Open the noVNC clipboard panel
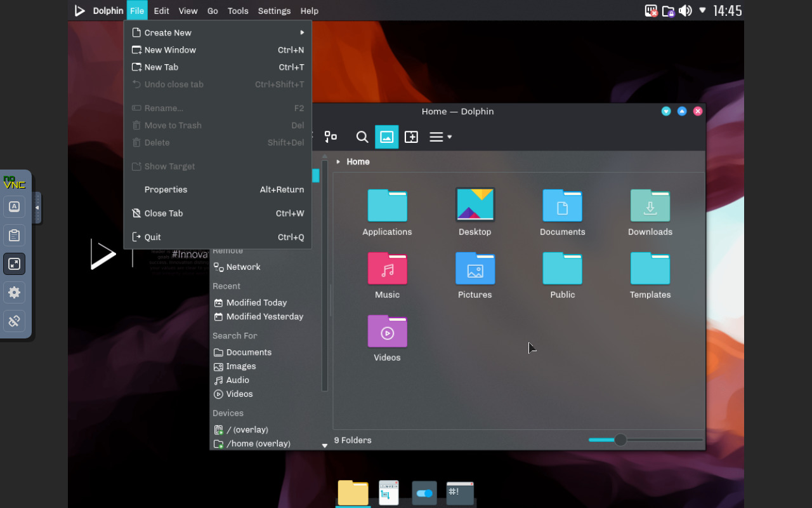Image resolution: width=812 pixels, height=508 pixels. click(x=14, y=235)
